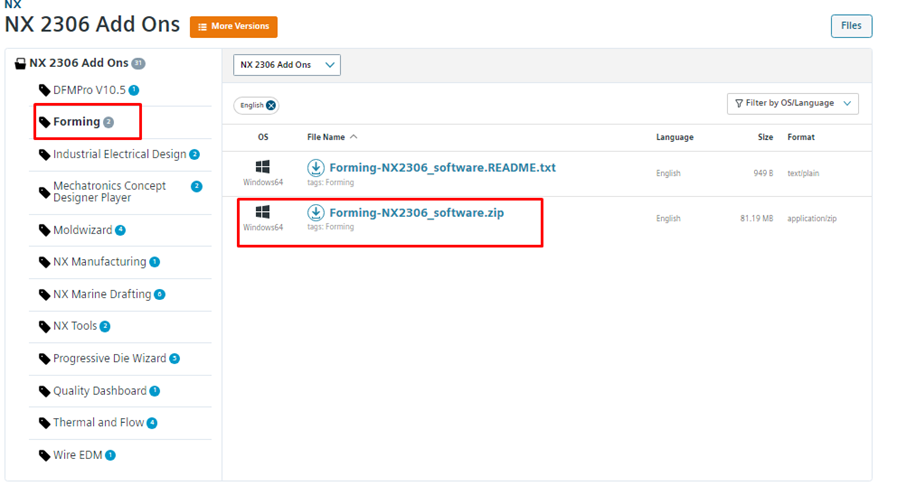Click tag icon beside Industrial Electrical Design

pyautogui.click(x=45, y=155)
